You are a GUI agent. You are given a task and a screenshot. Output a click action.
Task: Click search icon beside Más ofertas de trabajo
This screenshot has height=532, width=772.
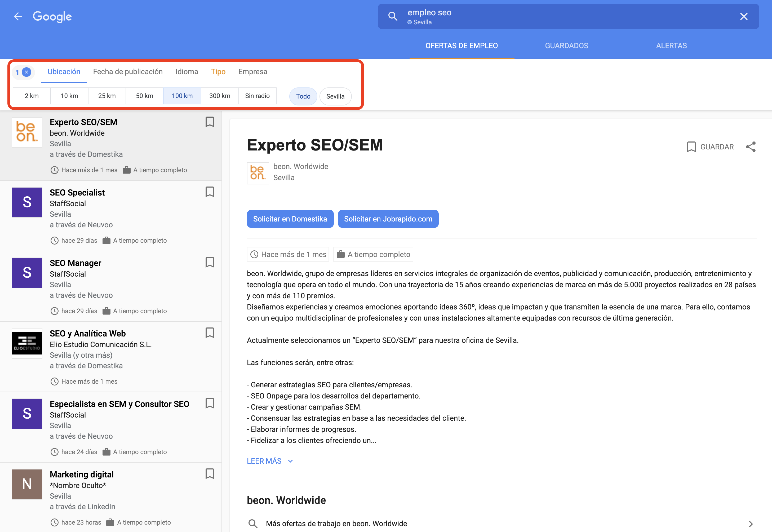pos(253,524)
